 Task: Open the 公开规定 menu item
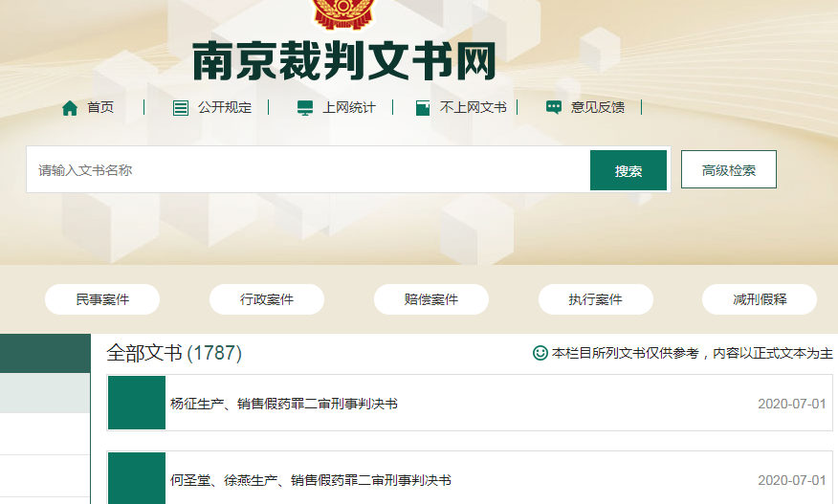(x=225, y=107)
